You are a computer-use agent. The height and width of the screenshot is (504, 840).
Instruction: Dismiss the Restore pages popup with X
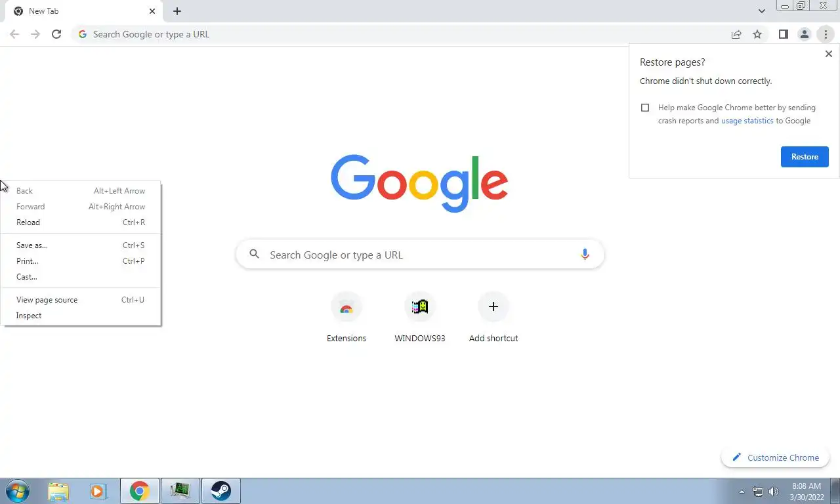(x=828, y=54)
